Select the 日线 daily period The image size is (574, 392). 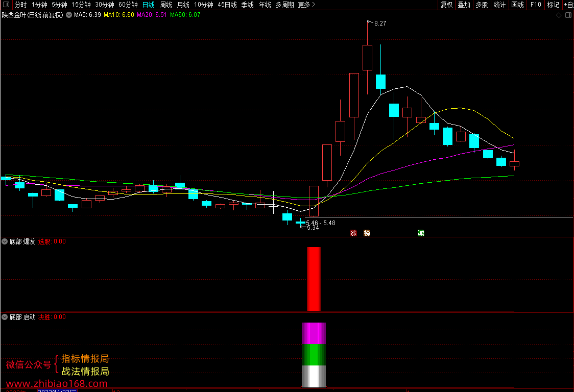tap(148, 5)
